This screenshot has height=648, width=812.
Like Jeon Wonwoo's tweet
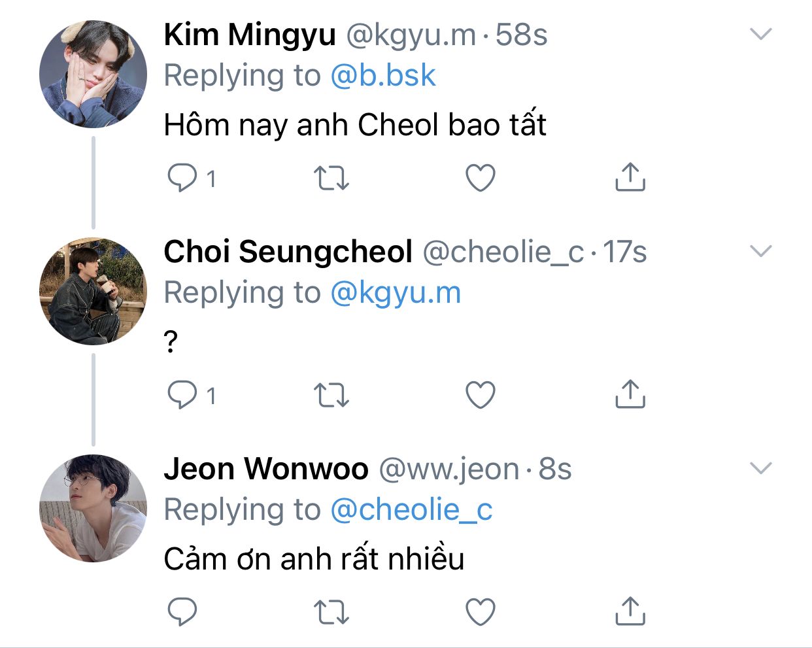point(481,611)
